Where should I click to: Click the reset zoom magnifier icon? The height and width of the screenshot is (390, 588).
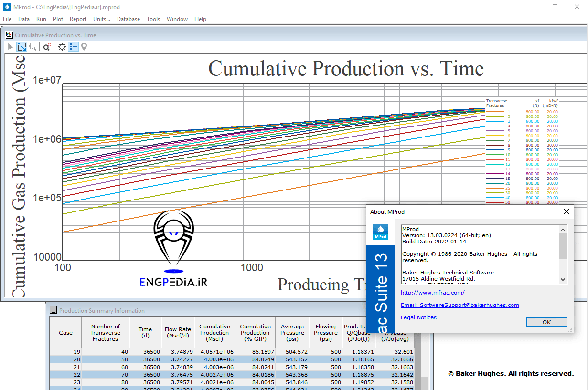tap(47, 47)
